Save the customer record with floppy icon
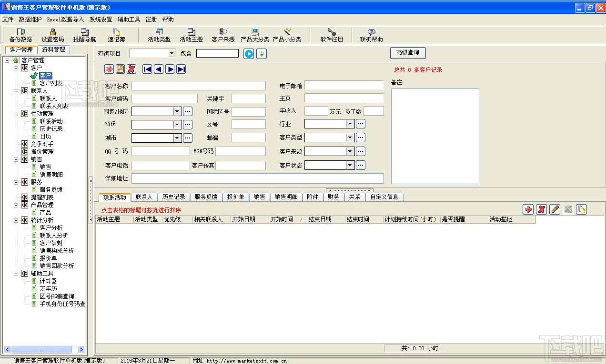 [x=120, y=69]
